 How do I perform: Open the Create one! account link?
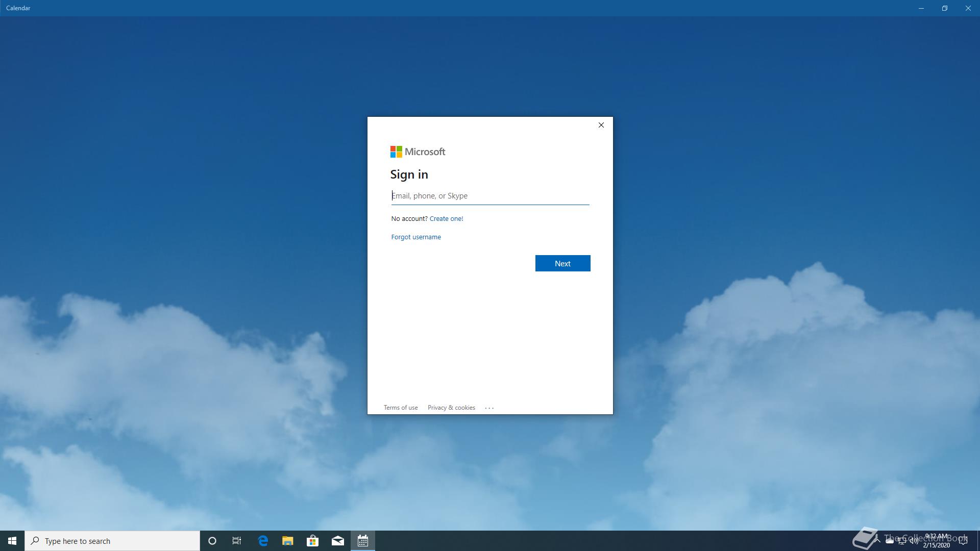(446, 219)
